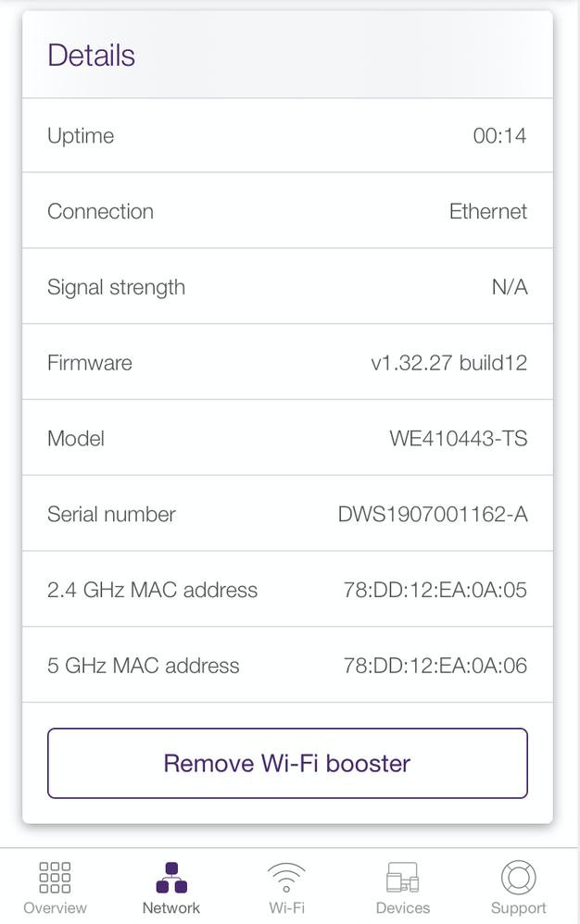This screenshot has height=924, width=580.
Task: Tap the 2.4 GHz MAC address value
Action: 435,591
